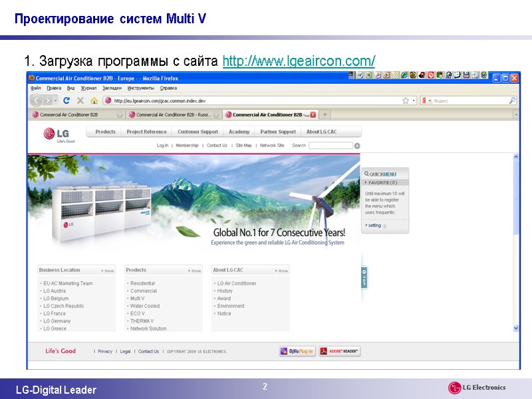Open the Firefox Home page icon
The width and height of the screenshot is (532, 399).
[95, 100]
